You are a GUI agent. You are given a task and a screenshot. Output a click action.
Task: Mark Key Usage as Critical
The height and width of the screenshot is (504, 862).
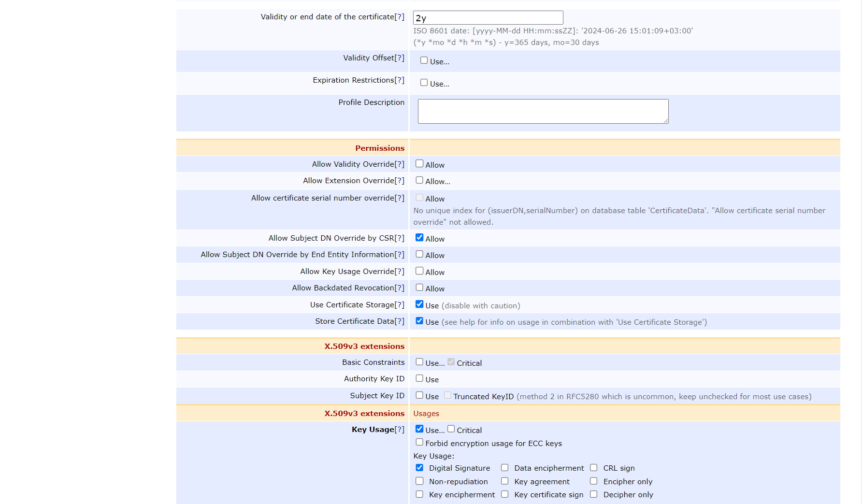coord(451,429)
